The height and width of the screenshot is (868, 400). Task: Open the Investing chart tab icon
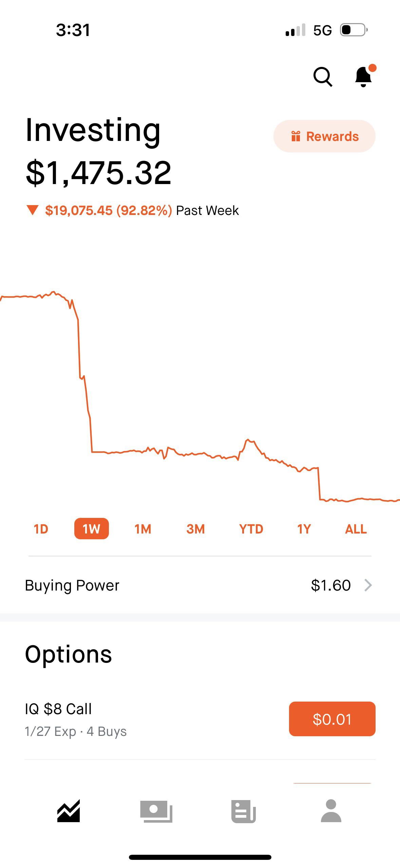pos(69,811)
